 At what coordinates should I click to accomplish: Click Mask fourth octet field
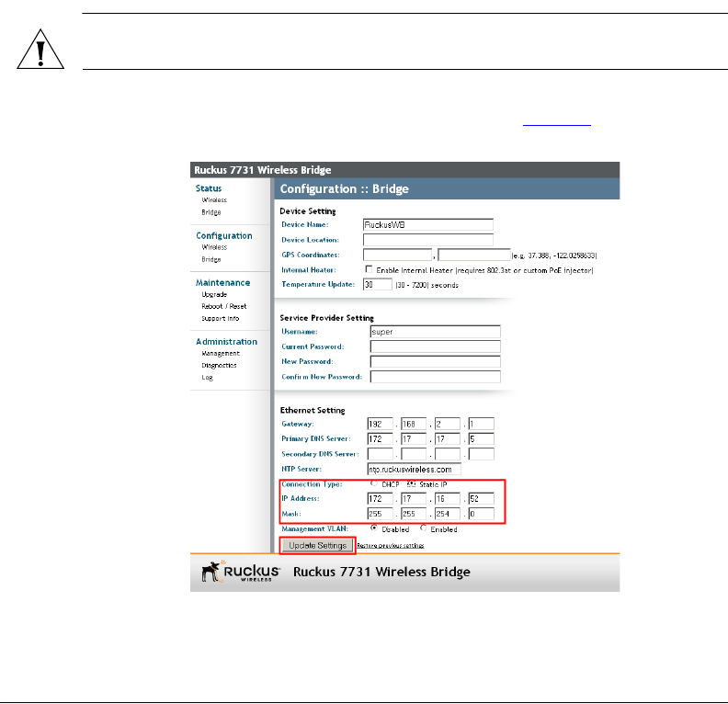pyautogui.click(x=482, y=514)
